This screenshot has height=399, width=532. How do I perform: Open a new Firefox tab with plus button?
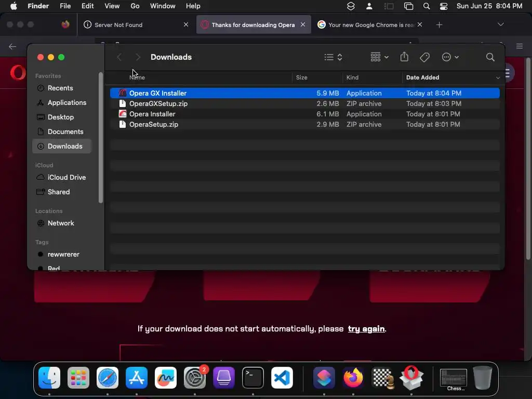[x=439, y=25]
